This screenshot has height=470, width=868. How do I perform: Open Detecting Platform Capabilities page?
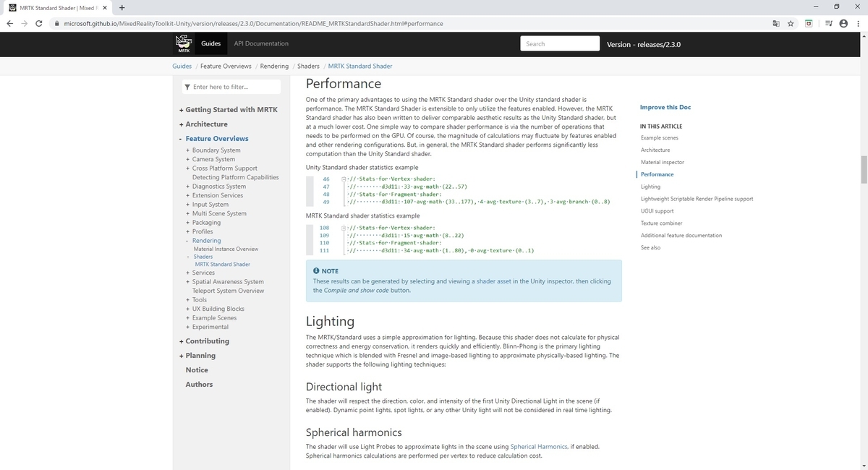(x=235, y=177)
